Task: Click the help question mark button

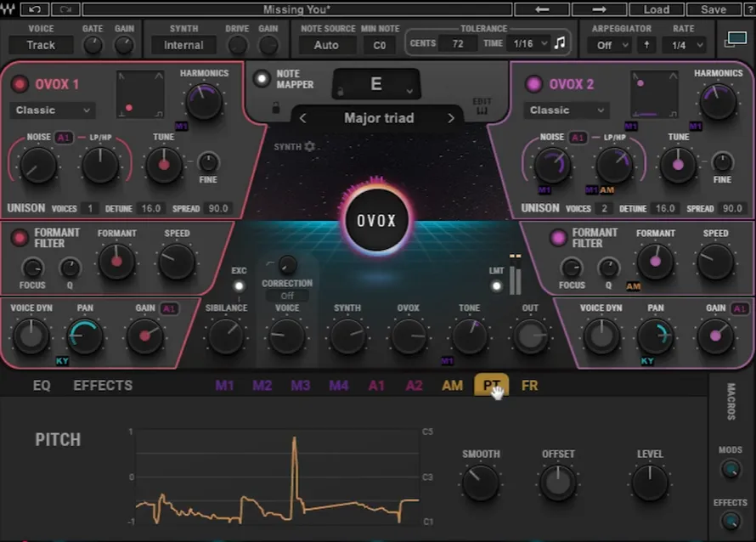Action: pos(750,9)
